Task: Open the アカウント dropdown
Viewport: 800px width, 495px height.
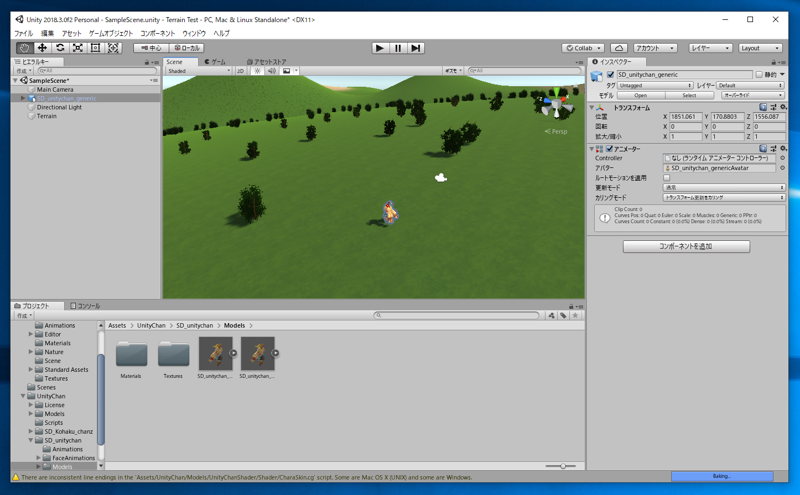Action: [655, 48]
